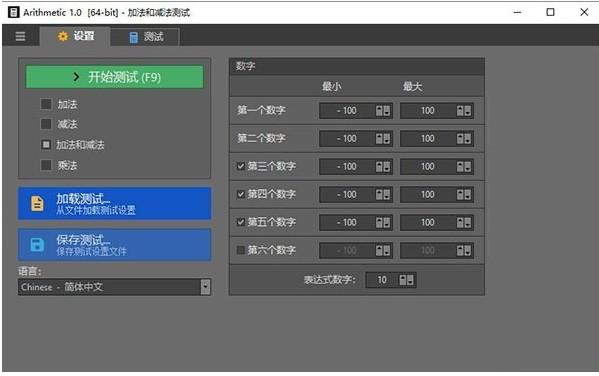Decrease 第三个数字 minimum with down arrow
599x376 pixels.
[387, 167]
